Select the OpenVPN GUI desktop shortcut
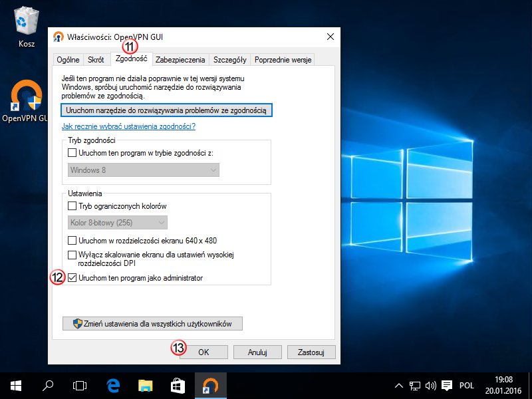Viewport: 532px width, 399px height. [25, 101]
